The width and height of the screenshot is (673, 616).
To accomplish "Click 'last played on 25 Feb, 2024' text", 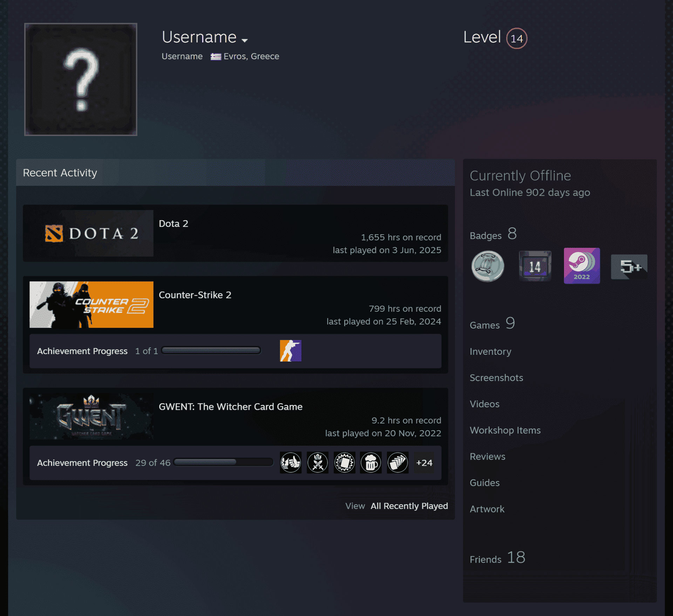I will pos(384,321).
